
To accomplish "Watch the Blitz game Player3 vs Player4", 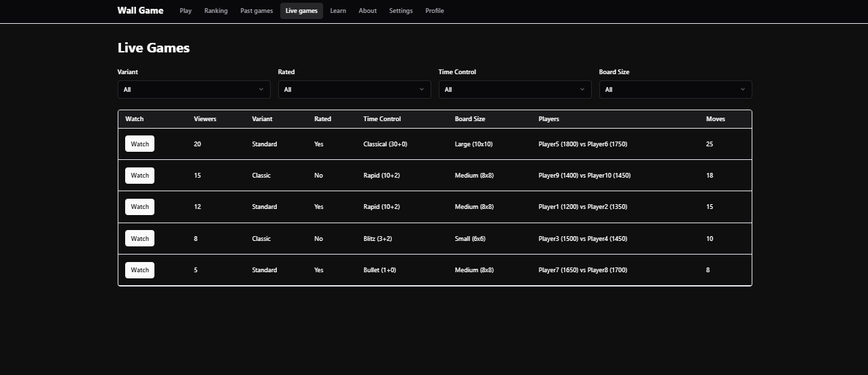I will tap(139, 238).
